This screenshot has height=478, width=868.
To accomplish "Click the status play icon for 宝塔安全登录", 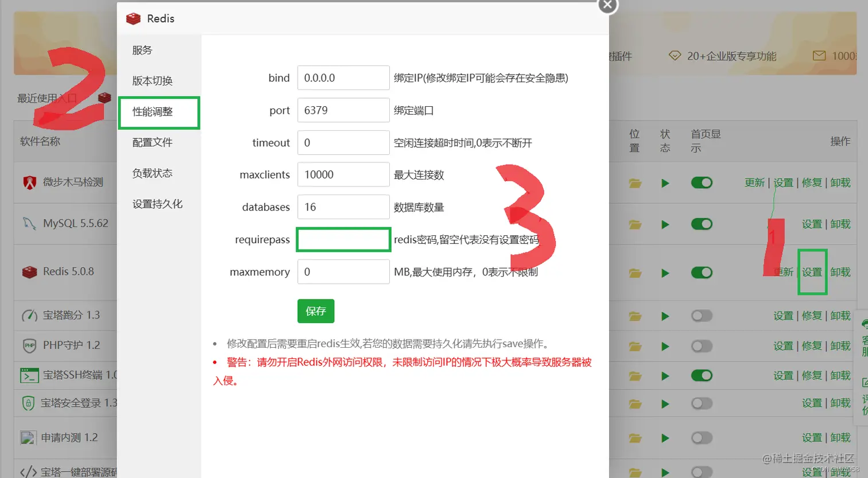I will click(x=665, y=404).
